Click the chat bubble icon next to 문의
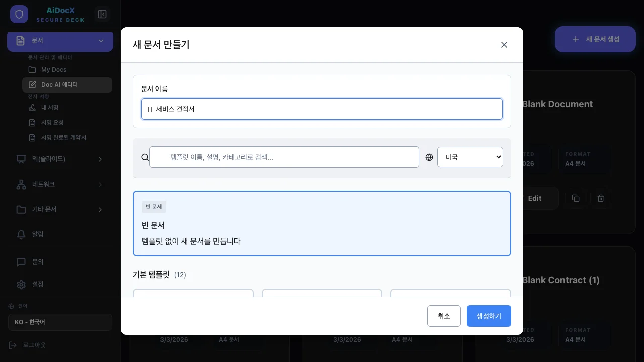The width and height of the screenshot is (644, 362). (x=21, y=262)
